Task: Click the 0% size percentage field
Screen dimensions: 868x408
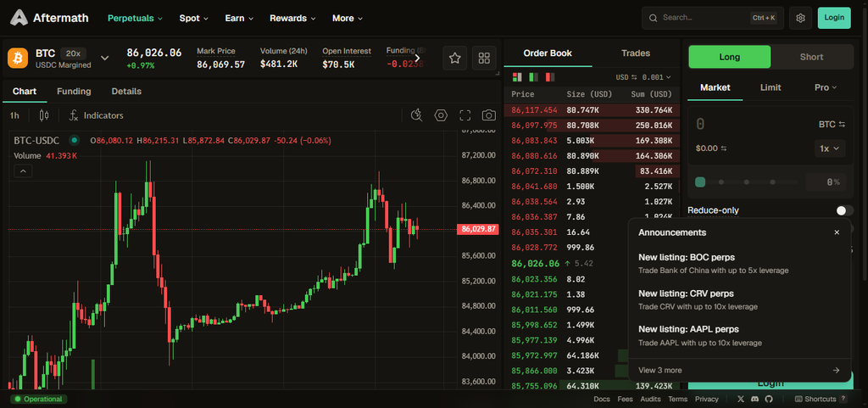Action: pos(826,182)
